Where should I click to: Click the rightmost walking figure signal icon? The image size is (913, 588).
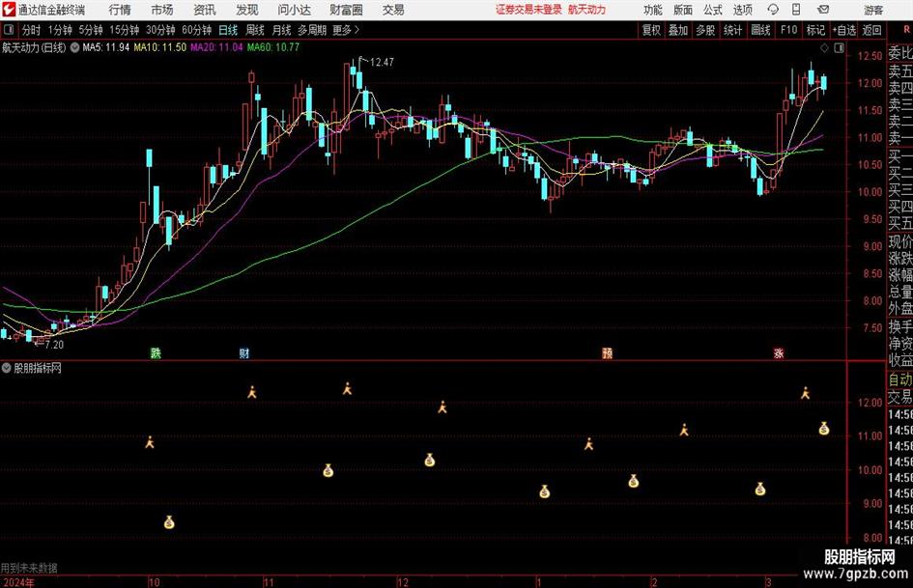[806, 393]
